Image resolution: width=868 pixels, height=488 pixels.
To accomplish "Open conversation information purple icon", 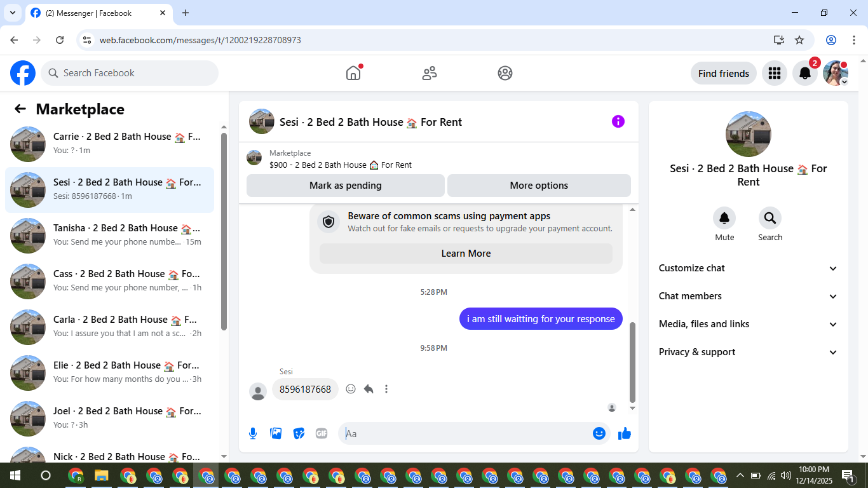I will pos(618,121).
